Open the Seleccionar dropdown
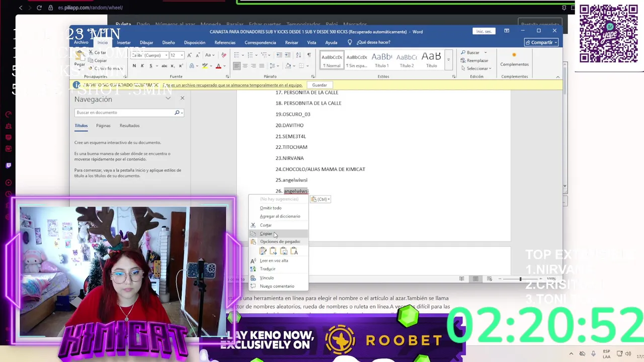Viewport: 644px width, 362px height. point(476,68)
